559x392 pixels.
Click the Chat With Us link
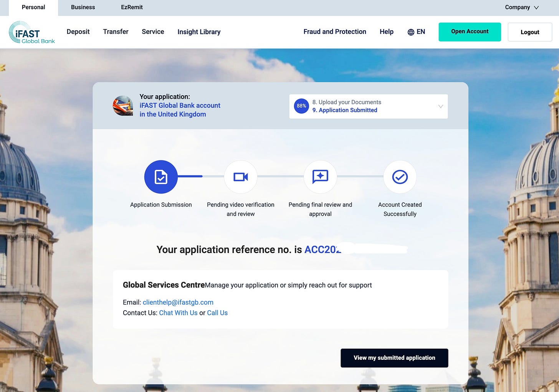click(x=178, y=313)
